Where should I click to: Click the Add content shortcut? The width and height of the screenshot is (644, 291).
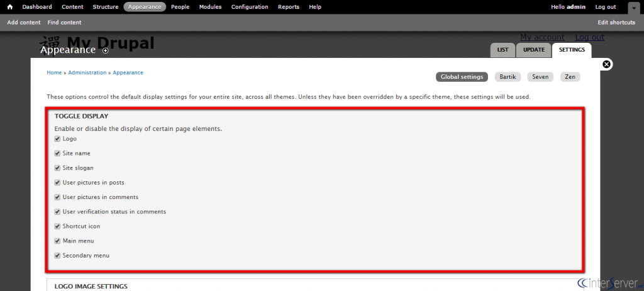tap(24, 23)
